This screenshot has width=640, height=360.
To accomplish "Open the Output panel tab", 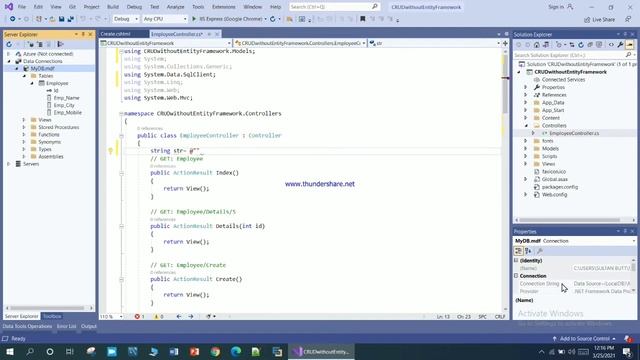I will coord(89,326).
